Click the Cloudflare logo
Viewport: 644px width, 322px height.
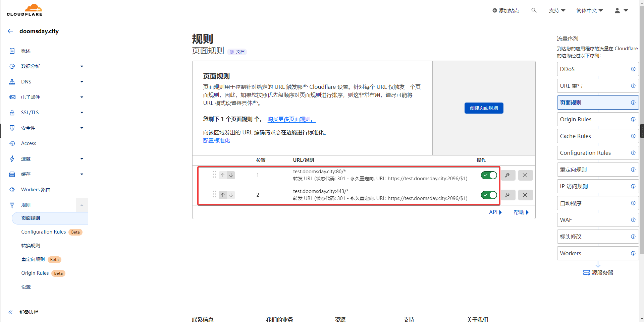pos(24,10)
